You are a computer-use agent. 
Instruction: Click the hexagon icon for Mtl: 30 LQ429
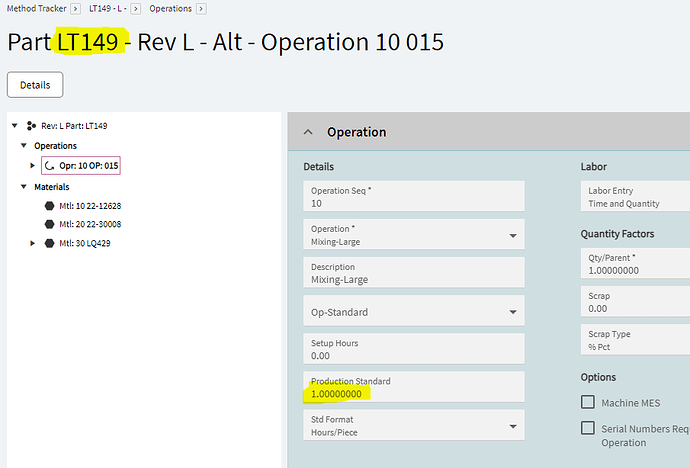pyautogui.click(x=49, y=243)
